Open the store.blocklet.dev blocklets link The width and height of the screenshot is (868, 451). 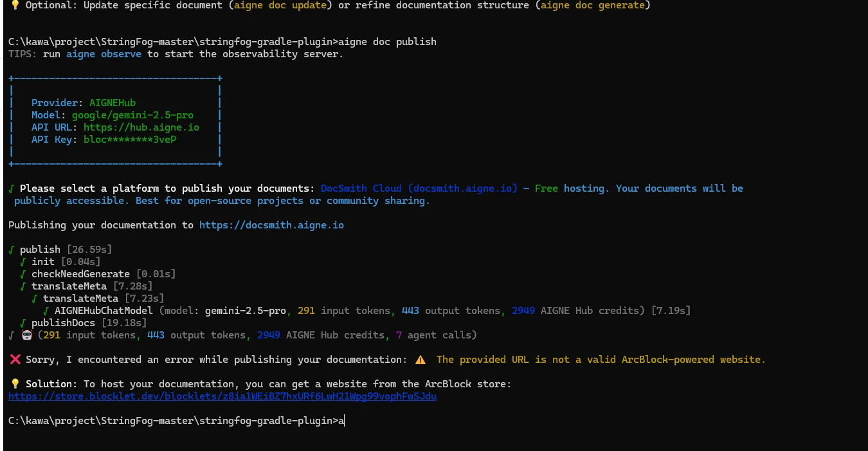click(x=222, y=396)
